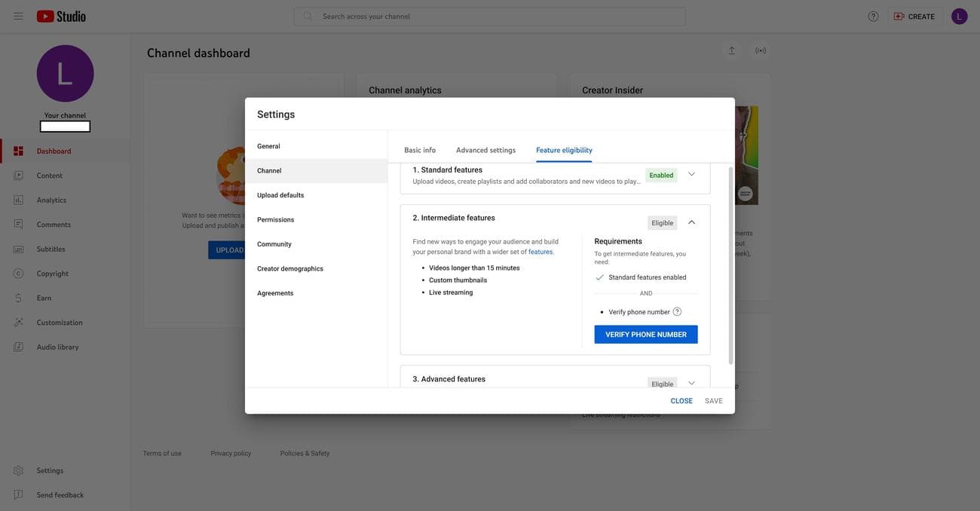Collapse the Intermediate features section
Screen dimensions: 980x511
[x=691, y=222]
